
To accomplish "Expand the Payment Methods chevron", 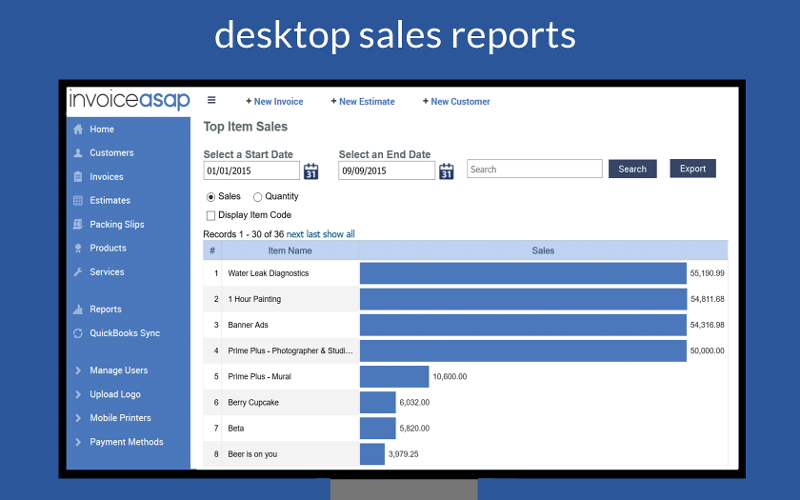I will coord(78,442).
